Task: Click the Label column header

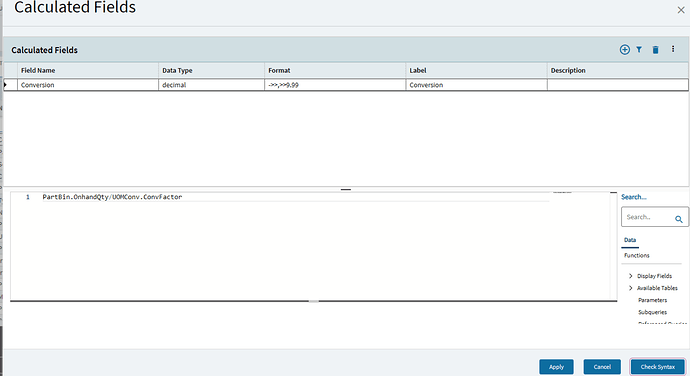Action: (x=476, y=70)
